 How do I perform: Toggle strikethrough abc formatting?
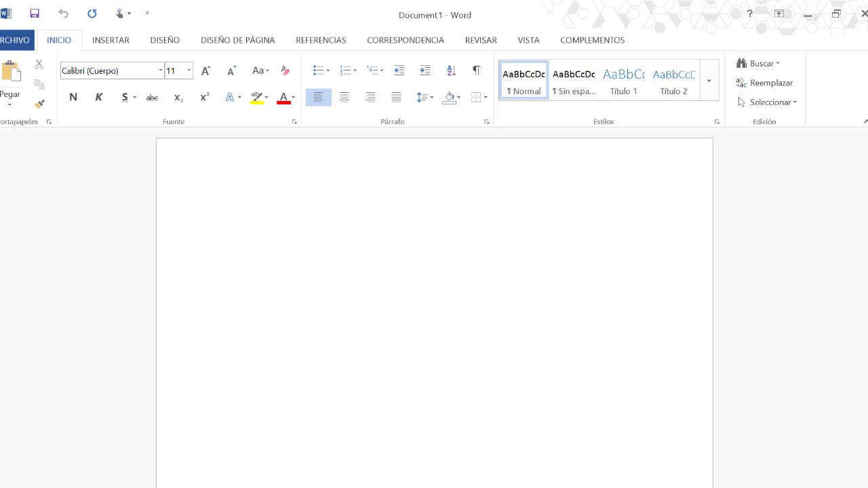(153, 97)
